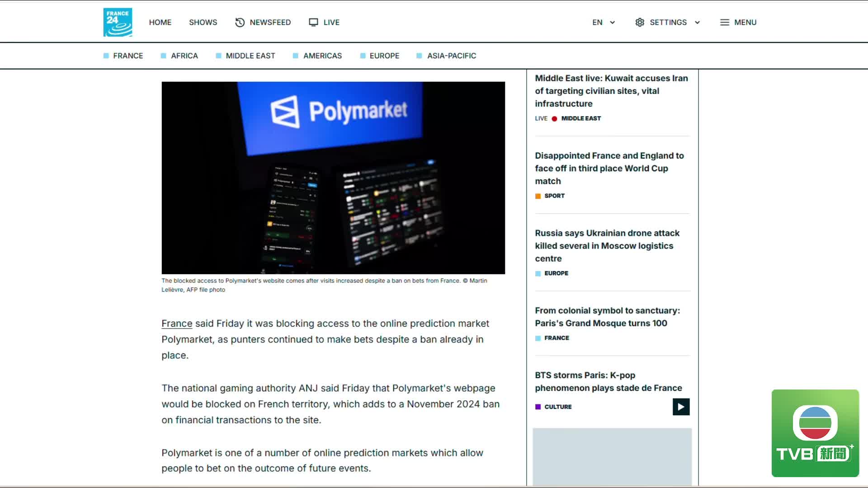The image size is (868, 488).
Task: Open Middle East live Kuwait headline
Action: tap(612, 91)
